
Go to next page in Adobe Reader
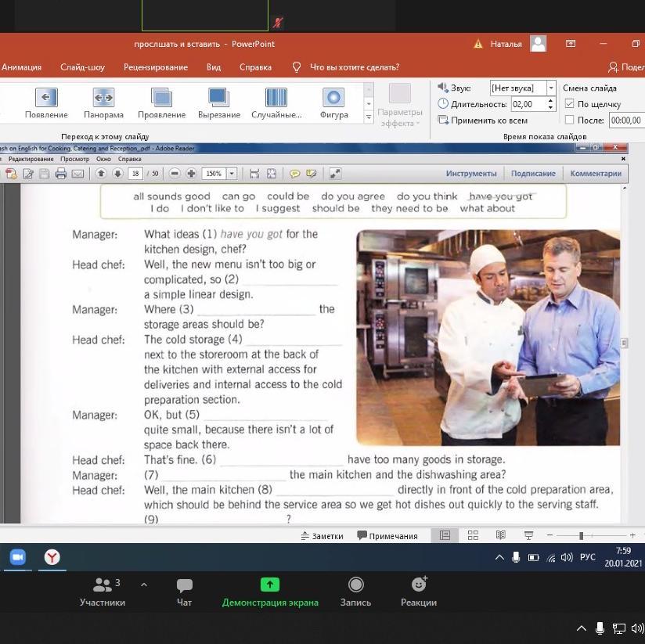[117, 174]
